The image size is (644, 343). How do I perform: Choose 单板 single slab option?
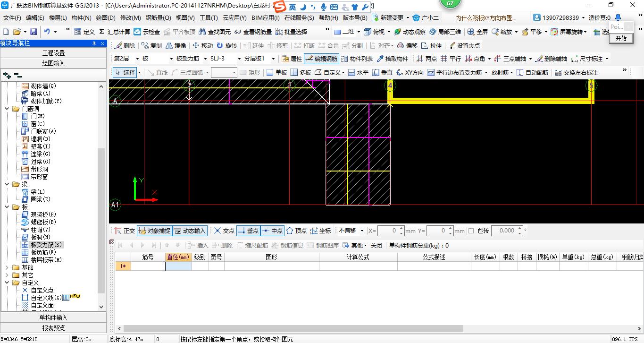pos(276,72)
